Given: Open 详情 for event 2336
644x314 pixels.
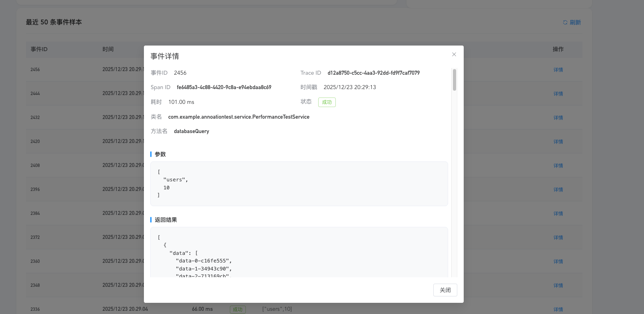Looking at the screenshot, I should (558, 309).
